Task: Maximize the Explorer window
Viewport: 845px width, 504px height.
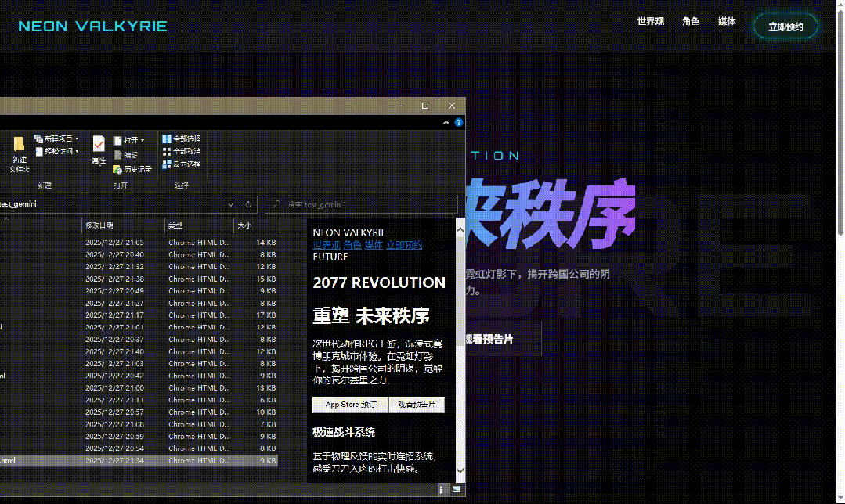Action: tap(425, 106)
